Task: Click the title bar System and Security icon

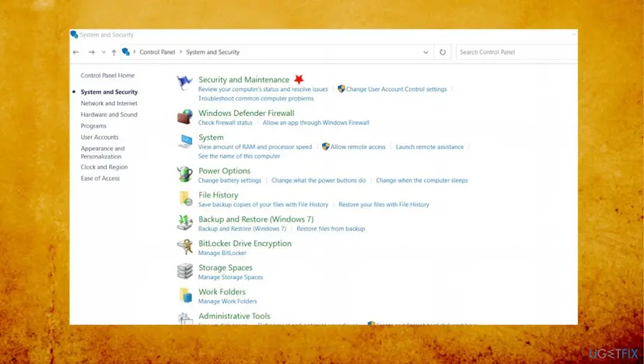Action: (75, 34)
